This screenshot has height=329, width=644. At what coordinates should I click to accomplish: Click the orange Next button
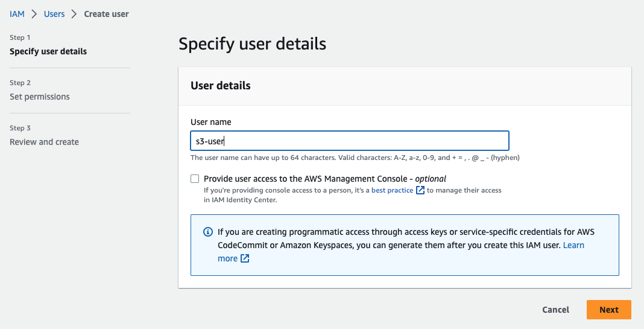click(608, 310)
